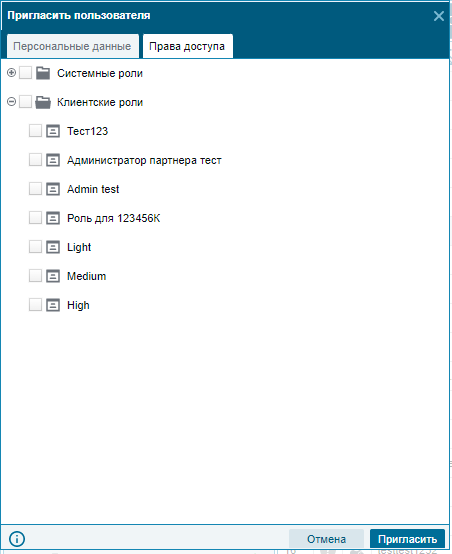Click the role icon beside Admin test
This screenshot has height=554, width=452.
point(53,189)
